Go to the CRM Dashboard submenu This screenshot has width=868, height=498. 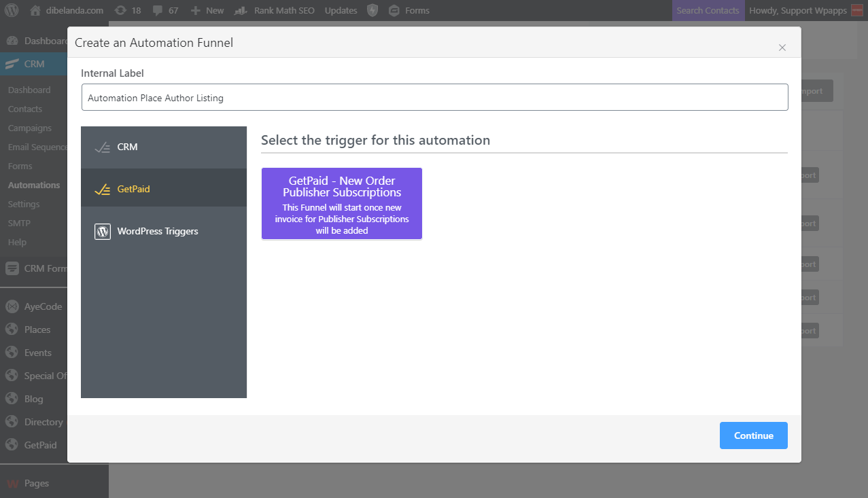click(29, 90)
